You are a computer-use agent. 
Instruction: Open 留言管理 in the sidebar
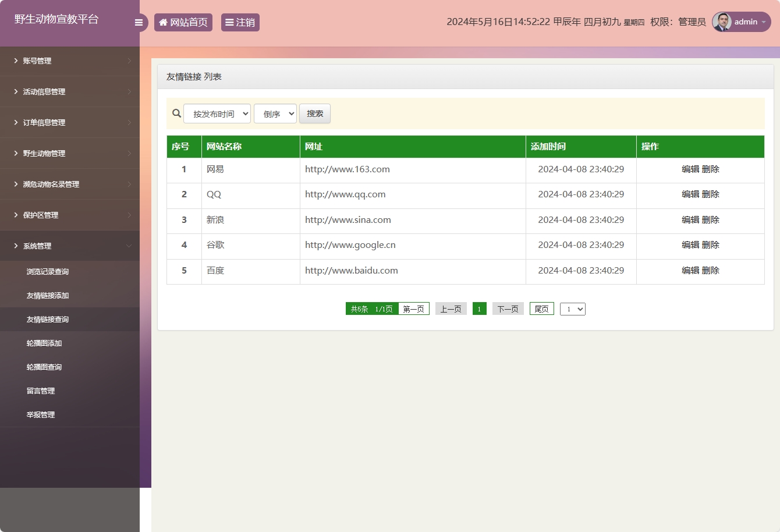(x=41, y=391)
